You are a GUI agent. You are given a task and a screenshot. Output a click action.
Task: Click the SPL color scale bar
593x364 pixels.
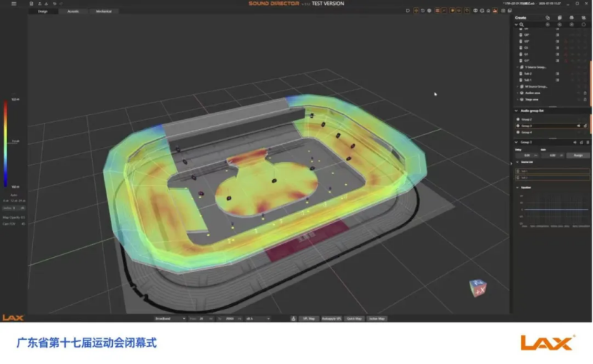(6, 143)
